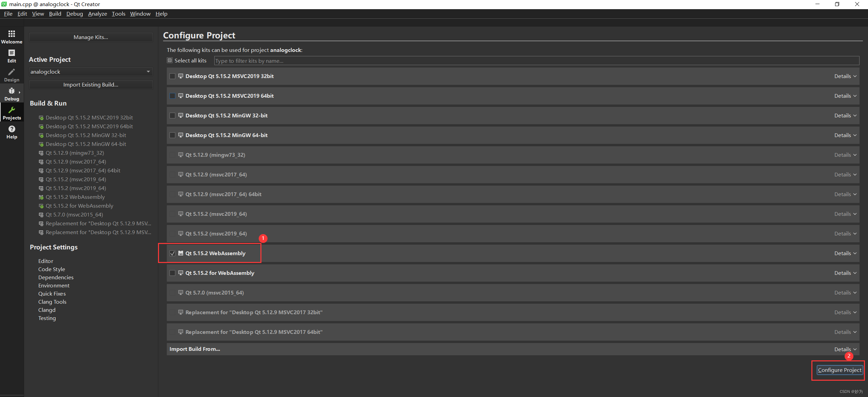The image size is (868, 397).
Task: Switch to Edit mode
Action: pos(12,56)
